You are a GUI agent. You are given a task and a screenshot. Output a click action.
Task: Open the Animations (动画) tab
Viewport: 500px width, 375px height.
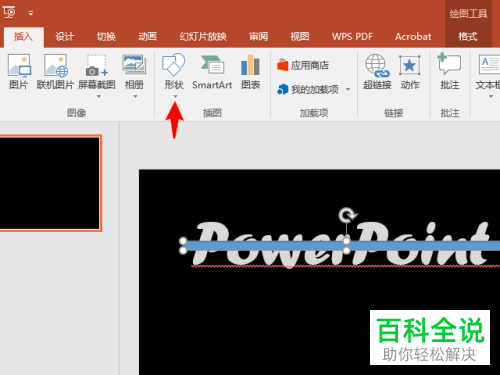pos(147,36)
